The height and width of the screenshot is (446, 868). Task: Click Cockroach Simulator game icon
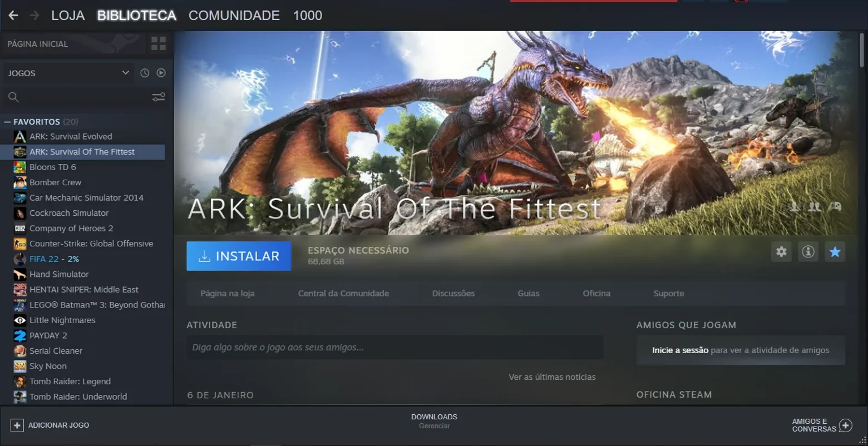(20, 213)
